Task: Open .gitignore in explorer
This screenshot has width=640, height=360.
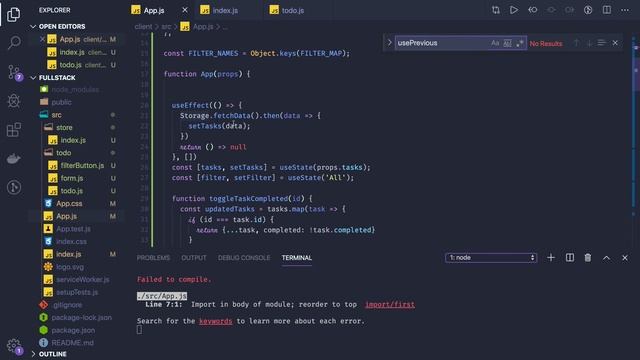Action: point(67,304)
